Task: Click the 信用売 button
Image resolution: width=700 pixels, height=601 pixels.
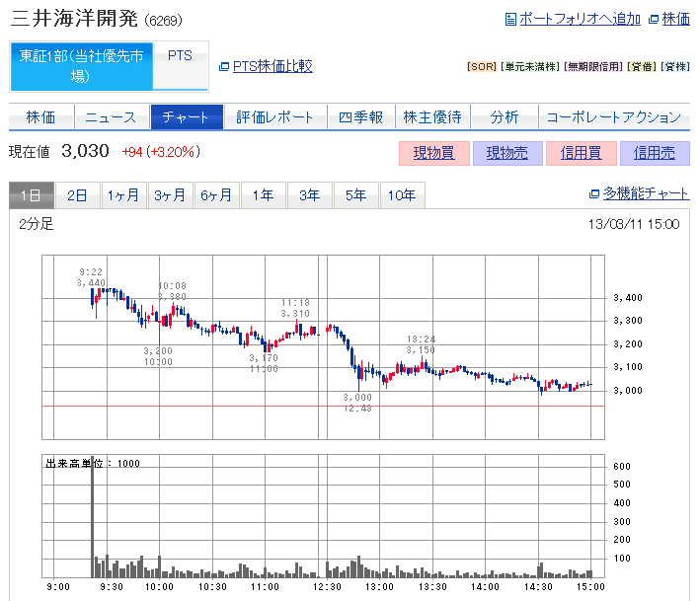Action: click(655, 153)
